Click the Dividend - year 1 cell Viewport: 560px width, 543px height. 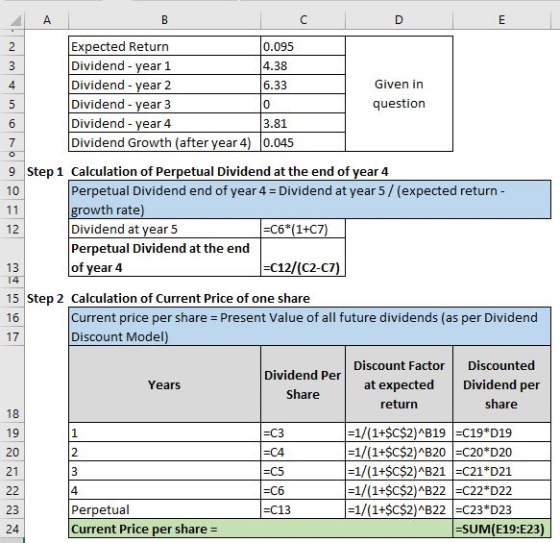(x=164, y=65)
